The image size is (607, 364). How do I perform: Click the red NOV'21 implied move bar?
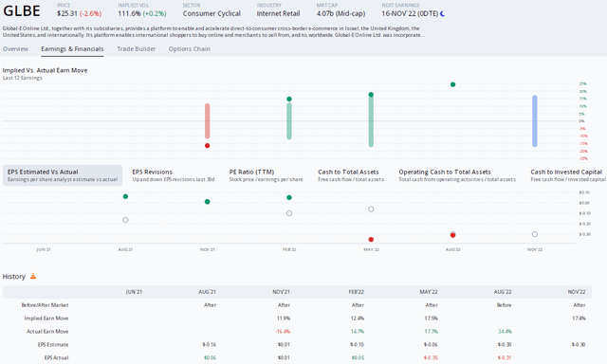208,121
